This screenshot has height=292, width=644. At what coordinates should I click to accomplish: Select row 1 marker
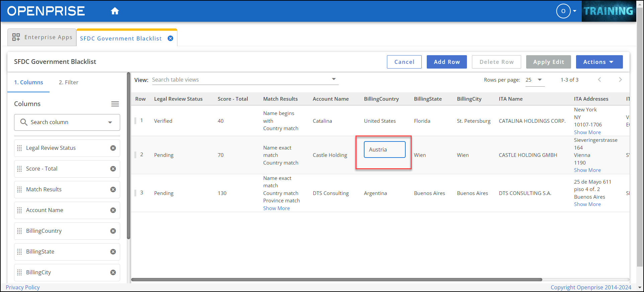(136, 121)
